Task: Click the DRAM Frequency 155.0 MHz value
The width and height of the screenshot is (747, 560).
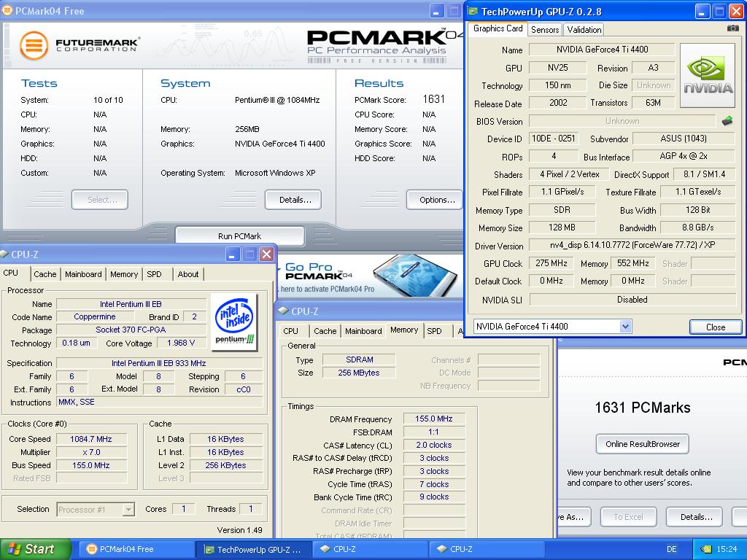Action: (x=434, y=419)
